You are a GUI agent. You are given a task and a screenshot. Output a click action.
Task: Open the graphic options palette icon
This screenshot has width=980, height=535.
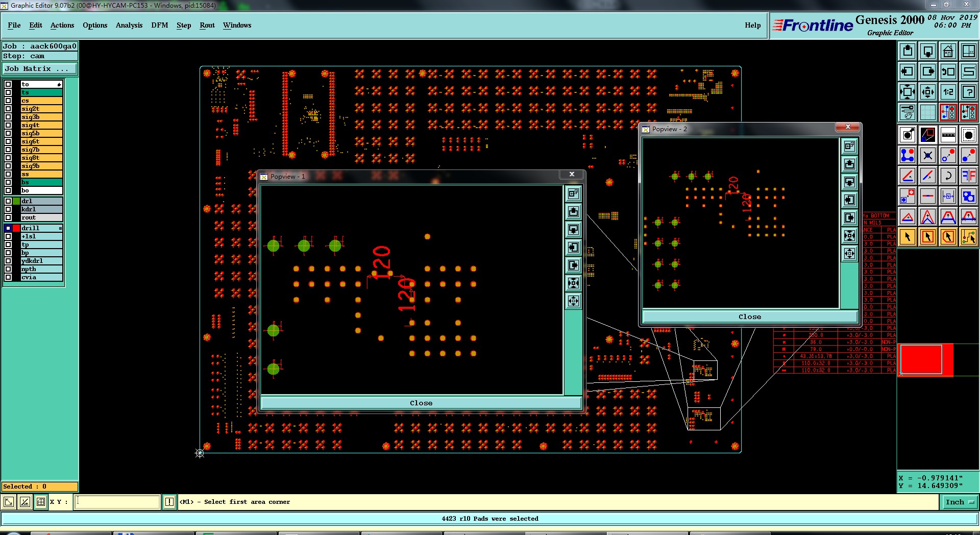[x=908, y=112]
